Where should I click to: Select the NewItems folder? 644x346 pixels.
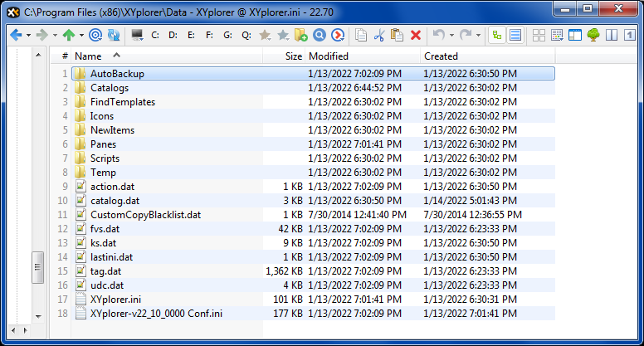tap(112, 130)
